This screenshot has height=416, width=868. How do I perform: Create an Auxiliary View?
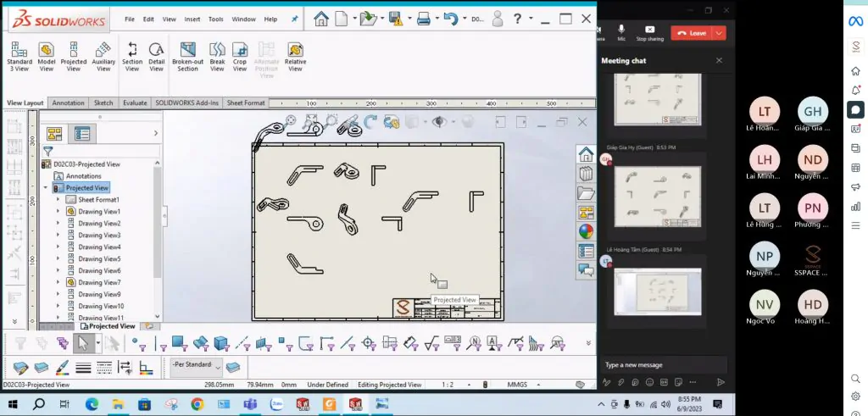pos(103,57)
